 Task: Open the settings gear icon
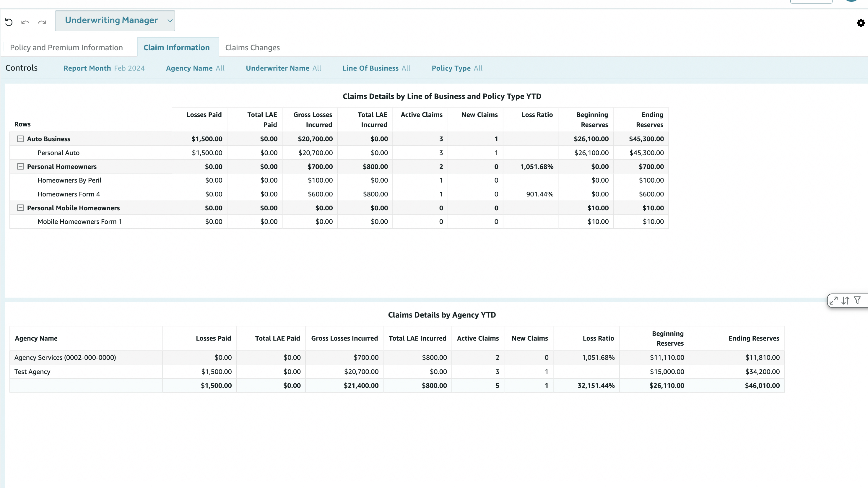861,23
